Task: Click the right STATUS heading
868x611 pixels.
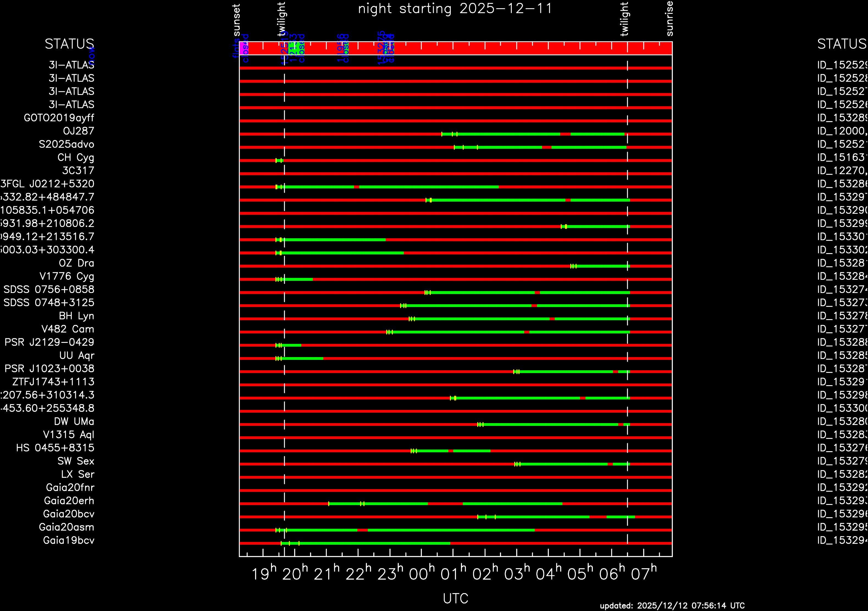Action: coord(842,44)
